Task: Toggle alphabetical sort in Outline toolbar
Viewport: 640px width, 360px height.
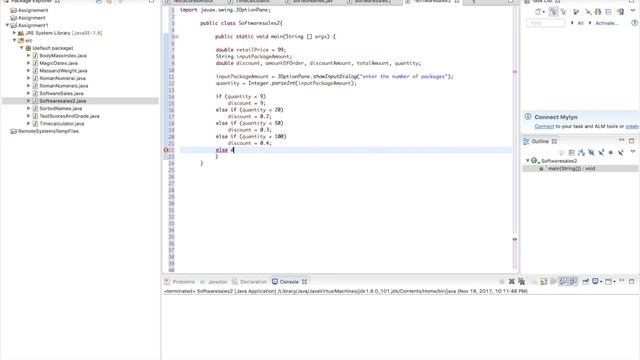Action: [581, 153]
